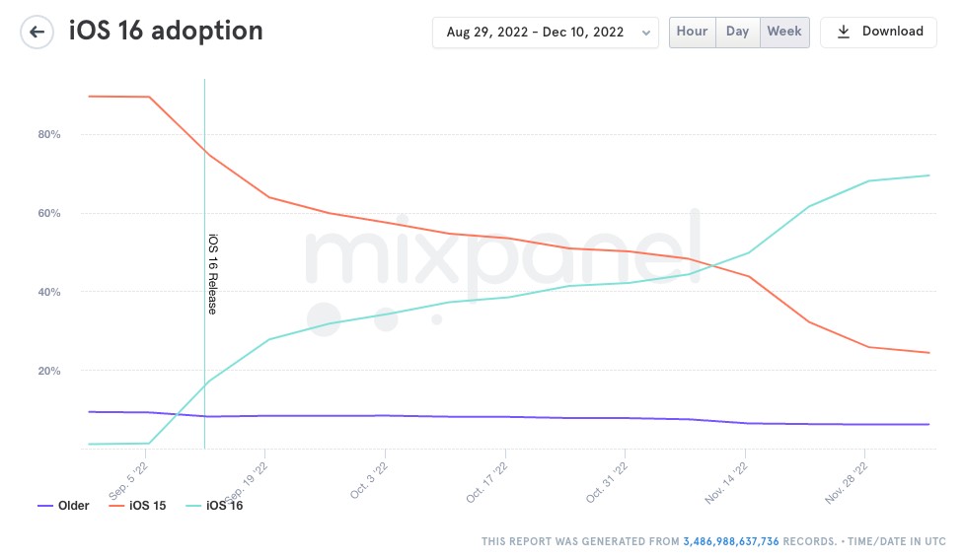
Task: Switch chart granularity to Day
Action: tap(737, 32)
